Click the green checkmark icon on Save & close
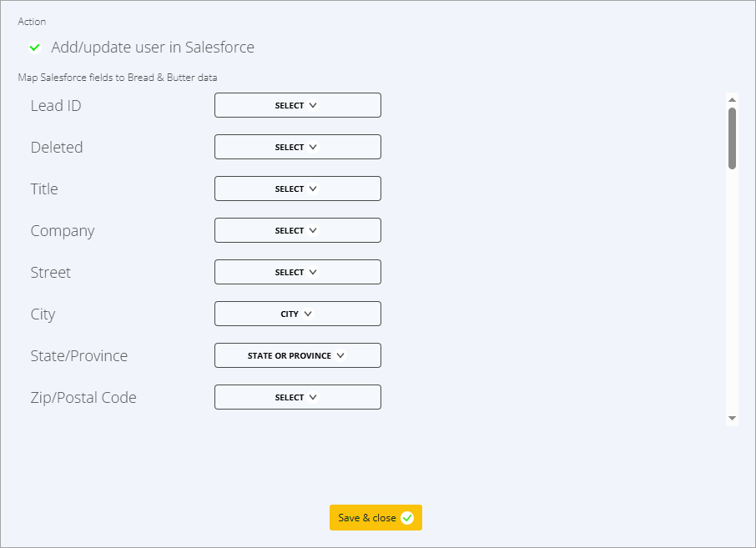Screen dimensions: 756x548 coord(407,518)
